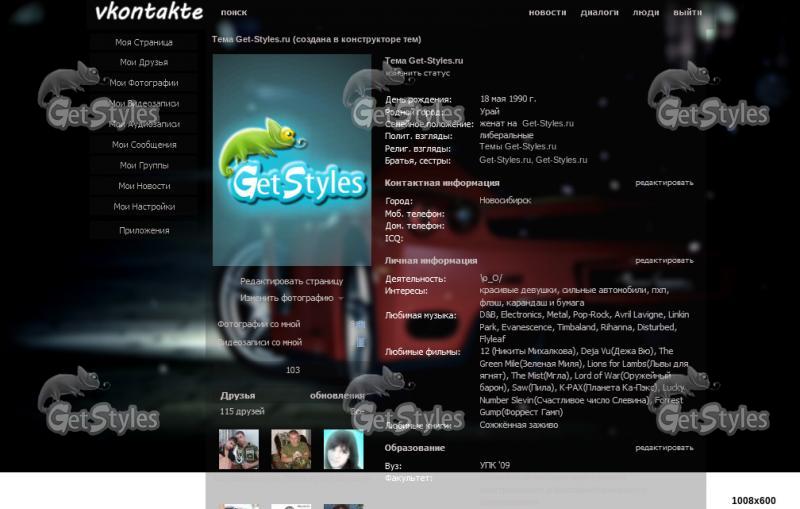This screenshot has height=509, width=800.
Task: Open the first friend avatar showing a couple
Action: (x=239, y=449)
